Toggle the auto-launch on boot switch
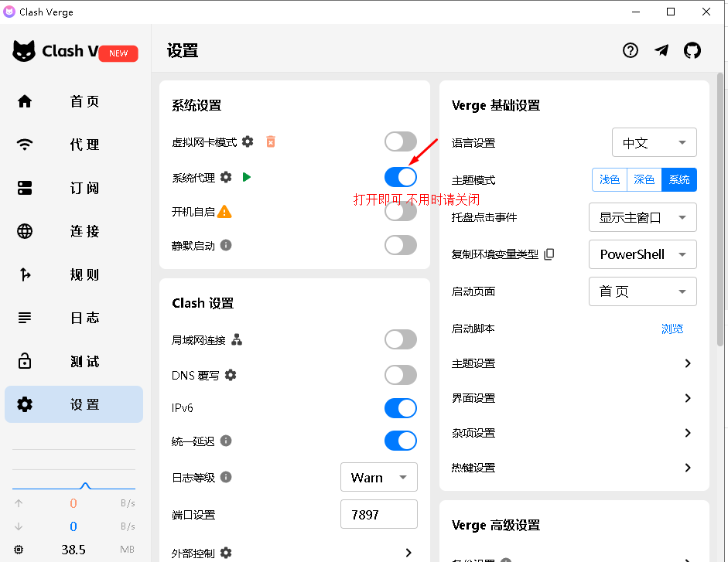The height and width of the screenshot is (562, 728). (400, 212)
